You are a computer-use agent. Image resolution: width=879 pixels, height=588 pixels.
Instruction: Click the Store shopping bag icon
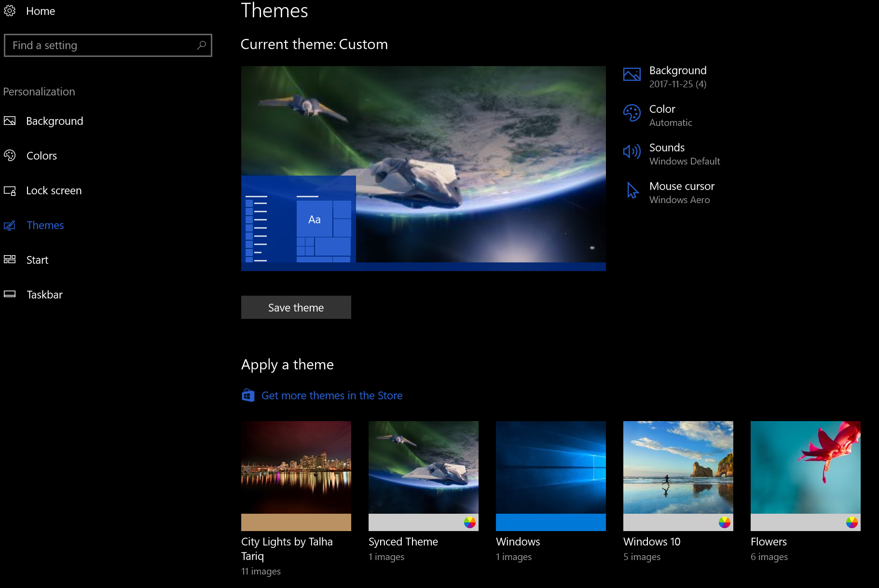coord(248,396)
